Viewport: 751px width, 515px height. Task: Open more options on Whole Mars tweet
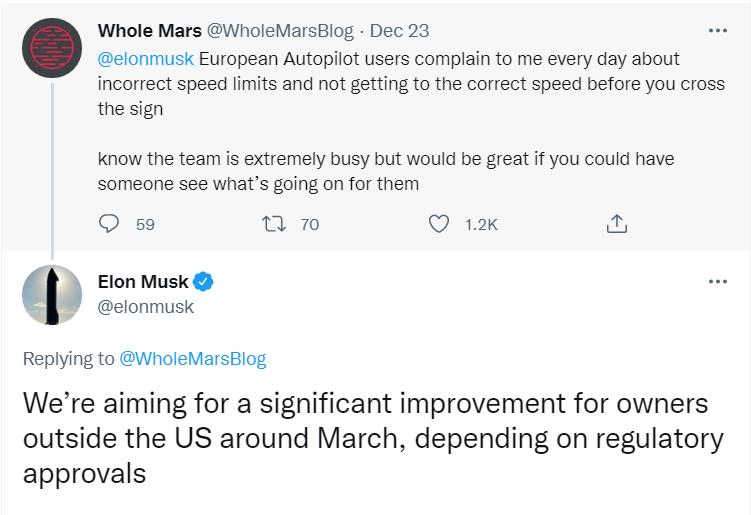tap(717, 31)
